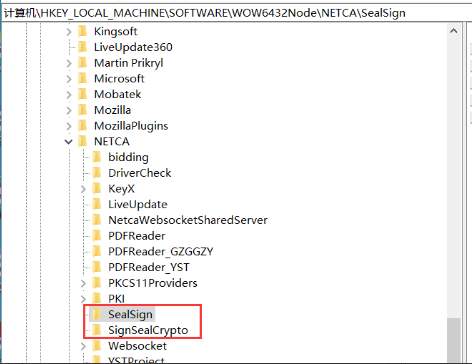Image resolution: width=472 pixels, height=364 pixels.
Task: Select the NetcaWebsocketSharedServer subkey name
Action: tap(188, 220)
